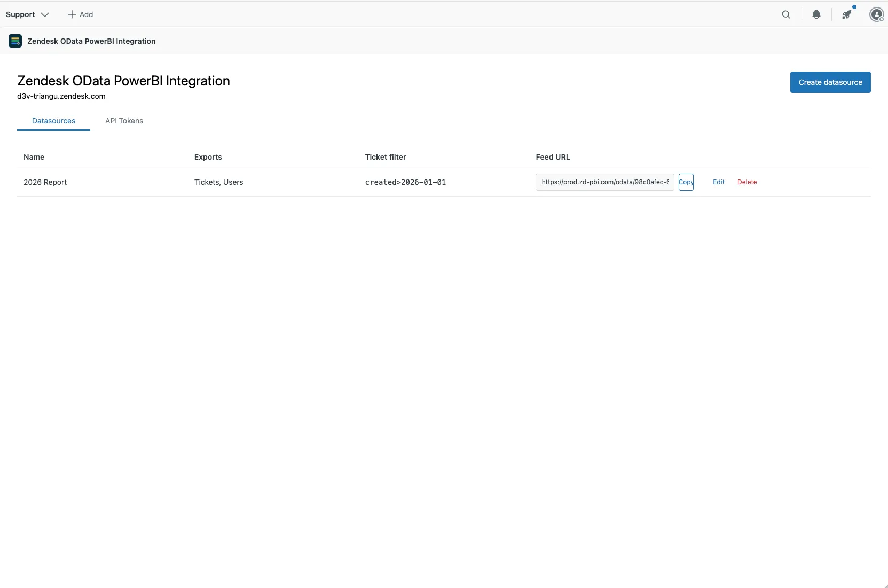
Task: Click the Exports column header
Action: pos(208,157)
